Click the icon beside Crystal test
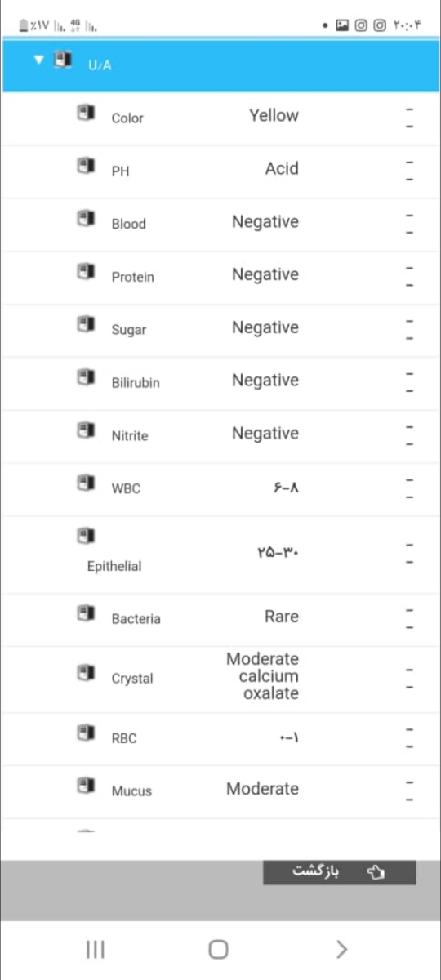Viewport: 441px width, 980px height. [85, 674]
